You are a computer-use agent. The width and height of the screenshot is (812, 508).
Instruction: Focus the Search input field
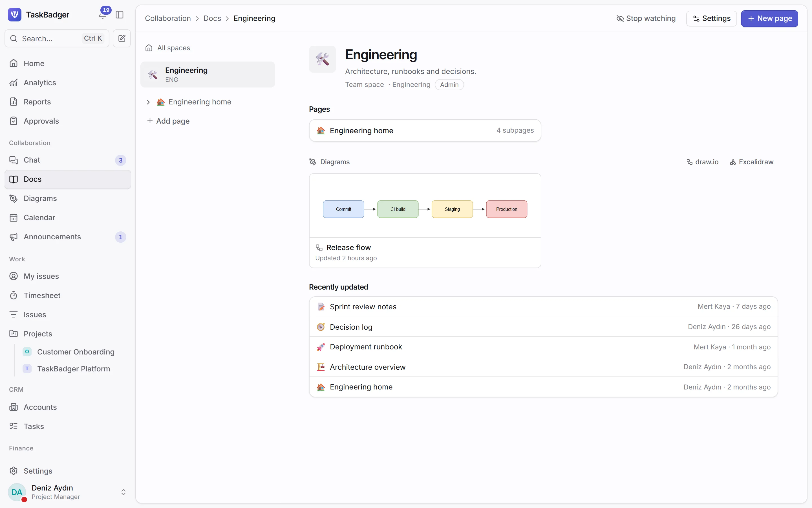(x=57, y=38)
